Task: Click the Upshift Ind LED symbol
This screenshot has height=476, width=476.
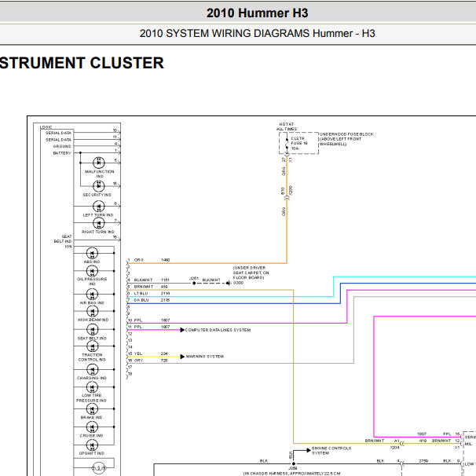Action: click(92, 445)
